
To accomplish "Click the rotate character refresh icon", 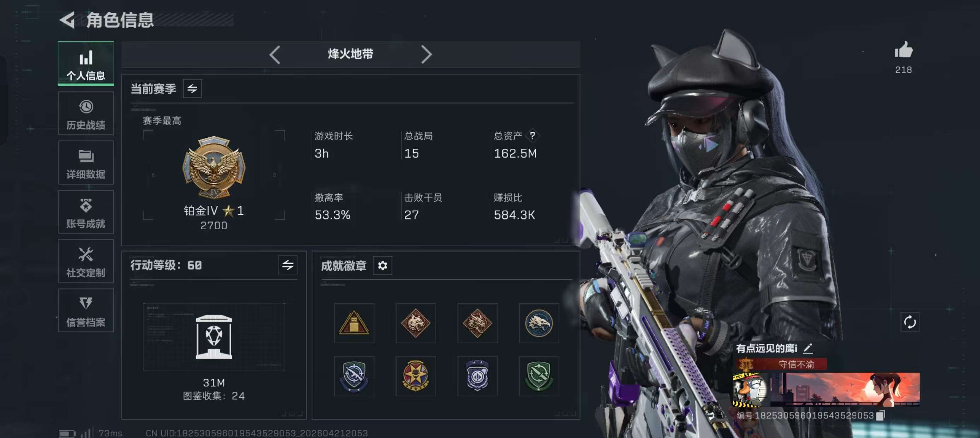I will [x=910, y=322].
